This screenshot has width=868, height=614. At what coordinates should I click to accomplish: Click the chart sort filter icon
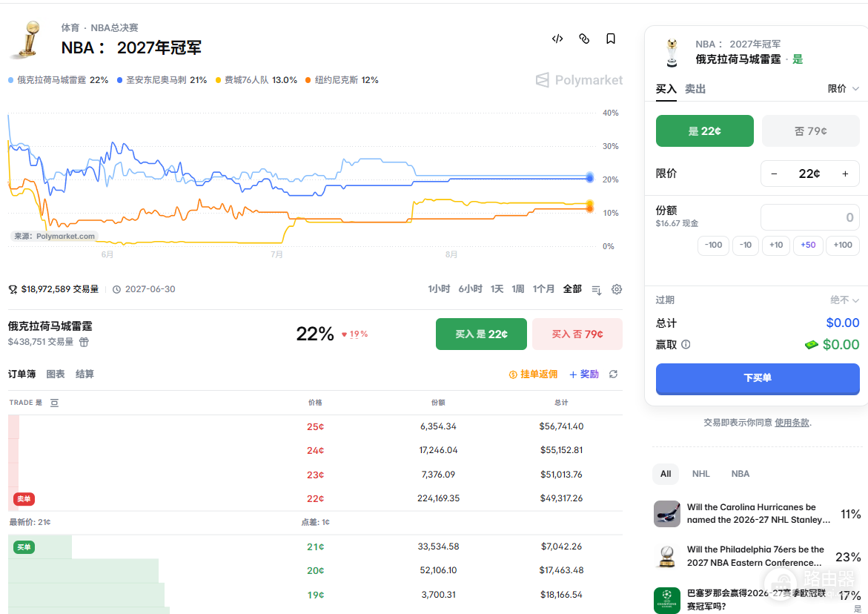596,289
